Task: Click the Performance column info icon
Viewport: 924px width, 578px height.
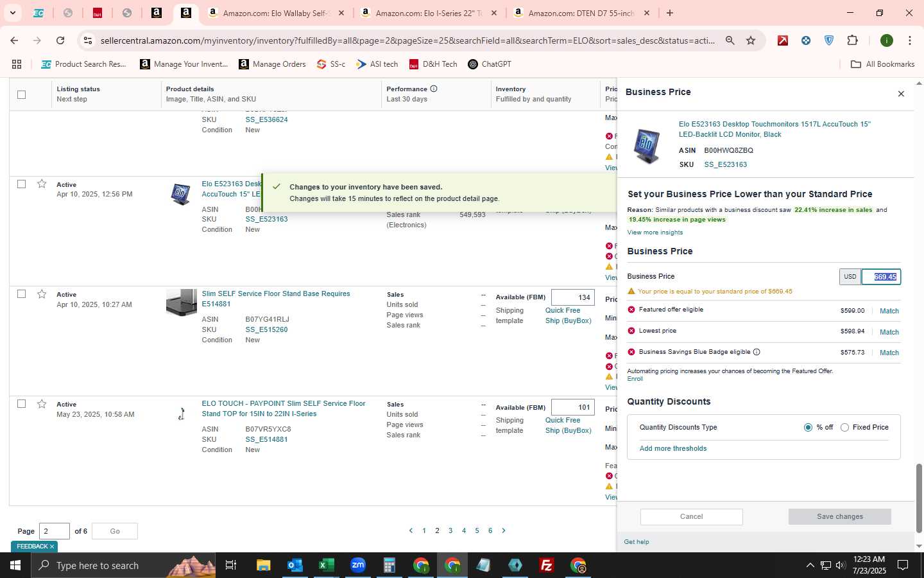Action: click(x=434, y=89)
